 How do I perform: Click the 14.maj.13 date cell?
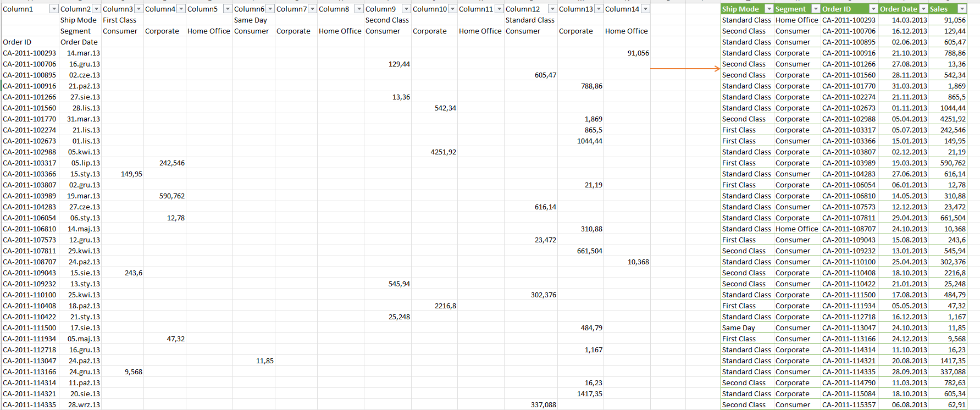[80, 229]
